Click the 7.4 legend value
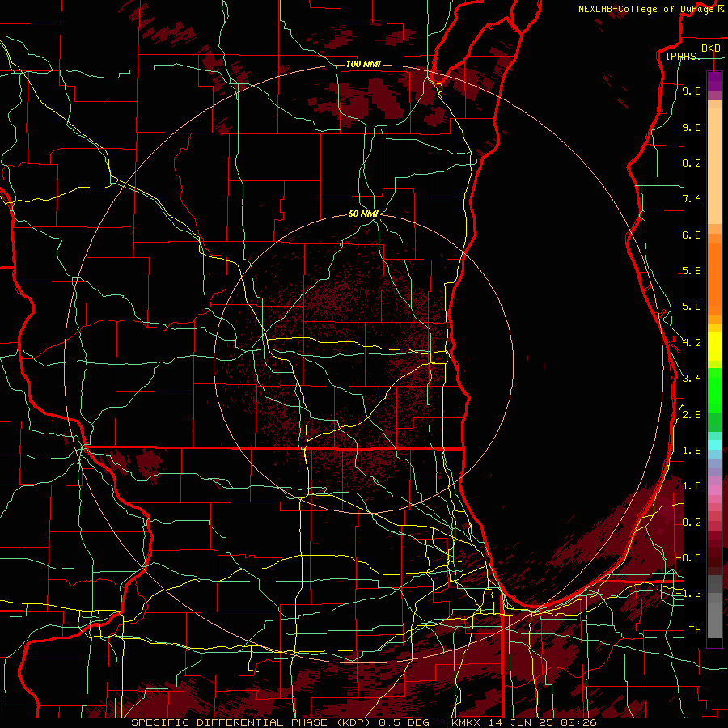 pos(692,199)
